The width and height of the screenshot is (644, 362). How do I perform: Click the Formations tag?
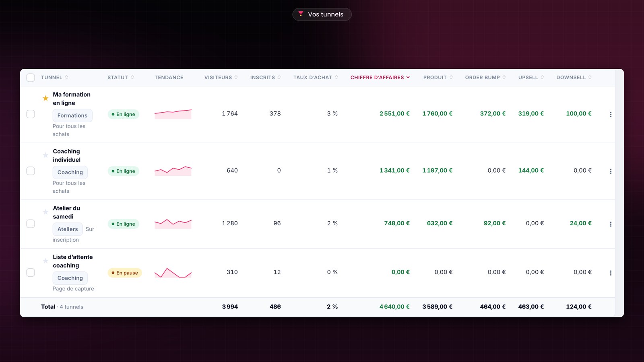click(72, 115)
